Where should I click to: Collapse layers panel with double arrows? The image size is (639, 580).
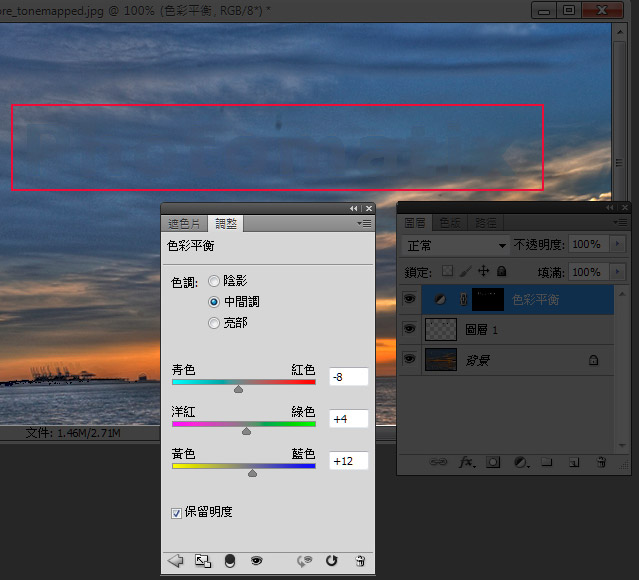pyautogui.click(x=610, y=207)
